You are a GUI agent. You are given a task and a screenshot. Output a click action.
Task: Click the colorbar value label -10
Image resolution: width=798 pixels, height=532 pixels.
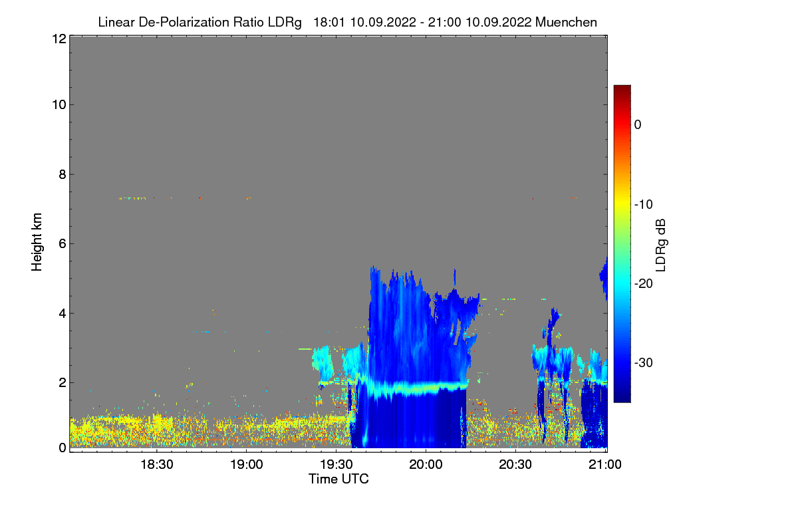click(x=642, y=204)
